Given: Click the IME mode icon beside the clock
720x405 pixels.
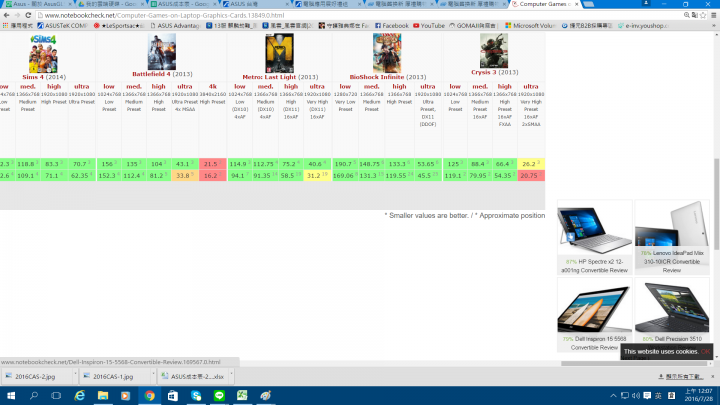Looking at the screenshot, I should [671, 395].
